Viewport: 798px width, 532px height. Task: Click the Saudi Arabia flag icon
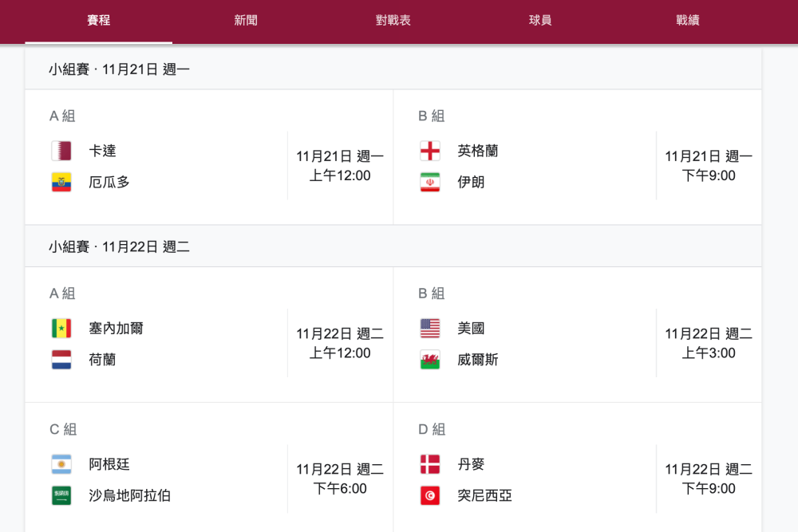point(61,495)
